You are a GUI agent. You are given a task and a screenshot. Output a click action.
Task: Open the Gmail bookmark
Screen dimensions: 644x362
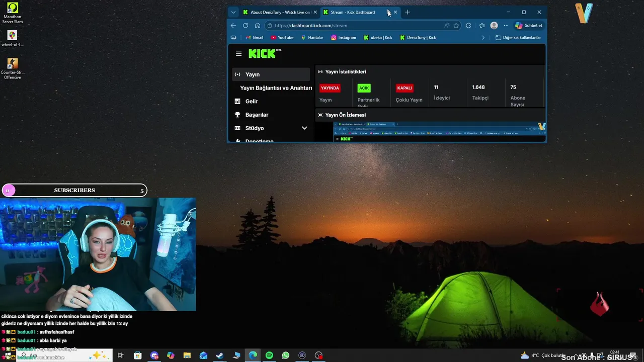tap(254, 38)
